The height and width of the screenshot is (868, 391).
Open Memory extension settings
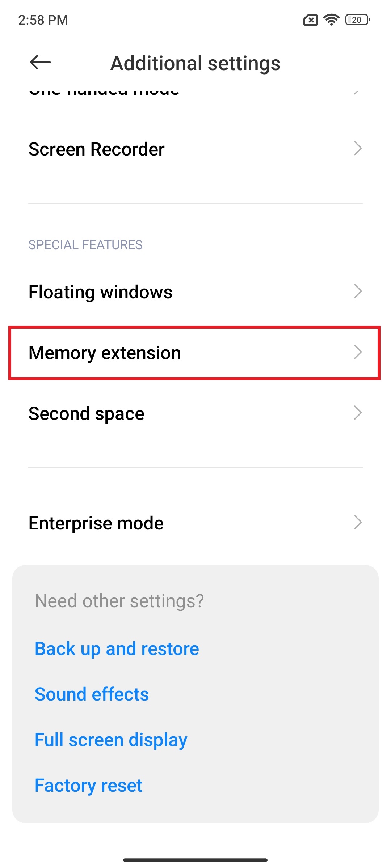coord(195,353)
